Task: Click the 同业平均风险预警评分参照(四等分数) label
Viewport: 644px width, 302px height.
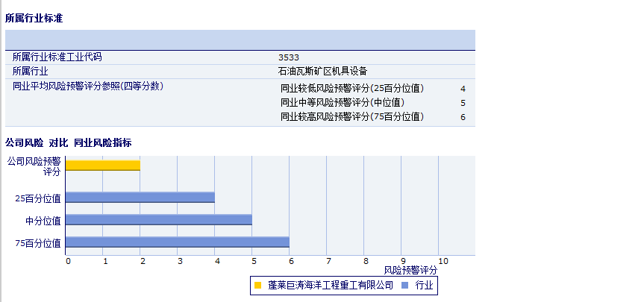Action: coord(88,86)
